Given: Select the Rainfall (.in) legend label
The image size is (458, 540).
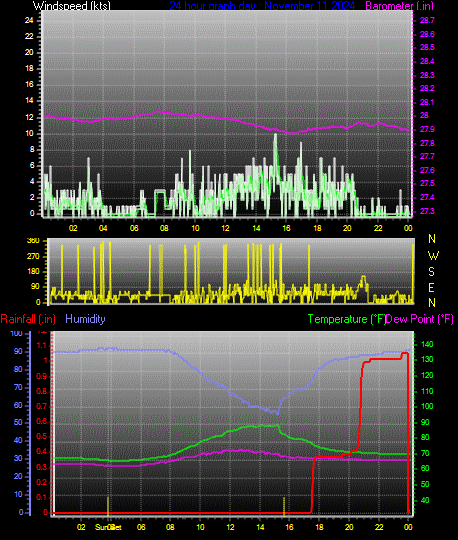Looking at the screenshot, I should (28, 319).
